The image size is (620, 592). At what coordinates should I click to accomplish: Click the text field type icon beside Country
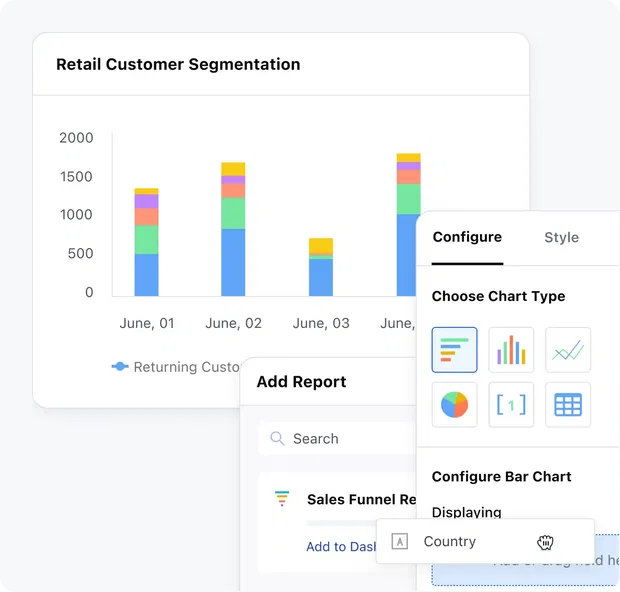399,541
